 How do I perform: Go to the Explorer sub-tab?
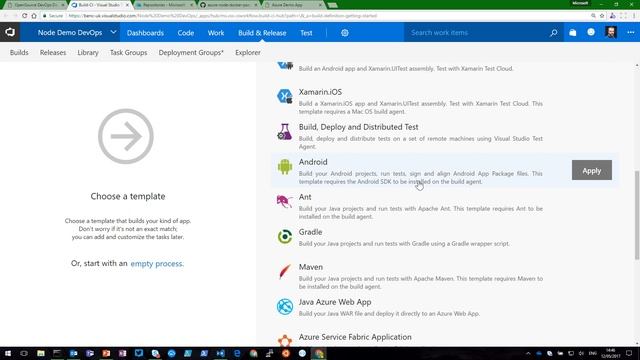click(x=248, y=52)
